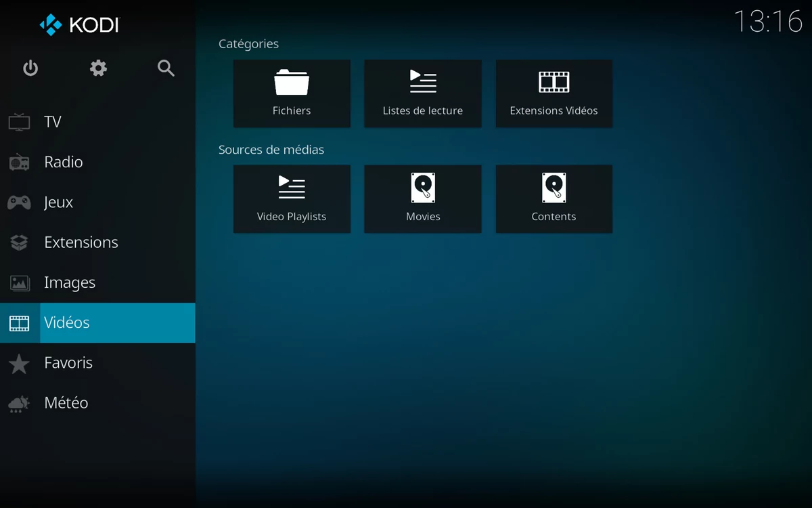Screen dimensions: 812x508
Task: Open the Fichiers tile label
Action: pyautogui.click(x=292, y=110)
